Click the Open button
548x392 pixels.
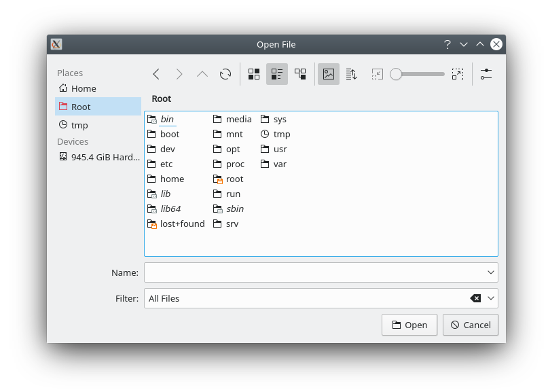click(x=409, y=325)
